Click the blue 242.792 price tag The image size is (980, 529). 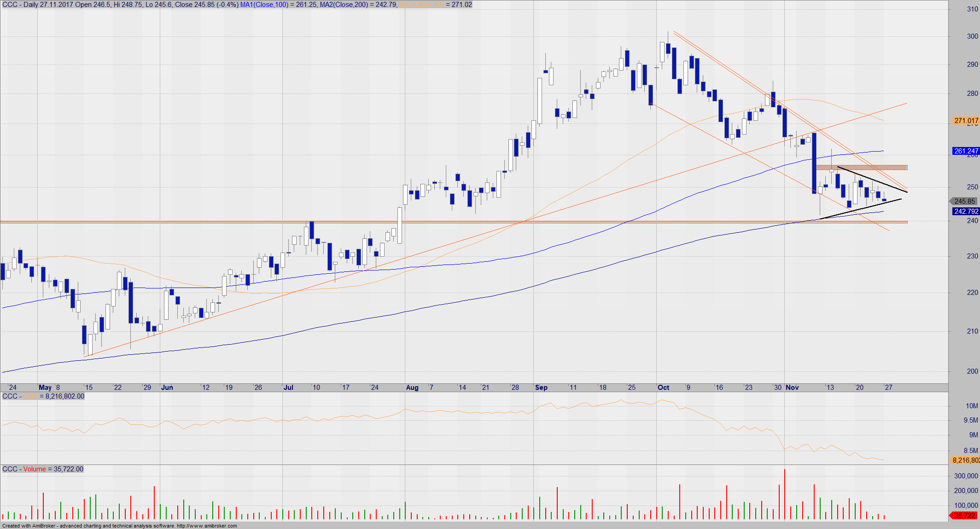[966, 212]
